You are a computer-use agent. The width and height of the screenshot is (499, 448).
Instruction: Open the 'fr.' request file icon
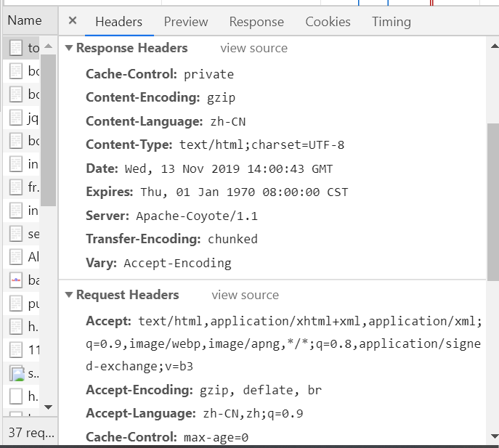pyautogui.click(x=16, y=187)
